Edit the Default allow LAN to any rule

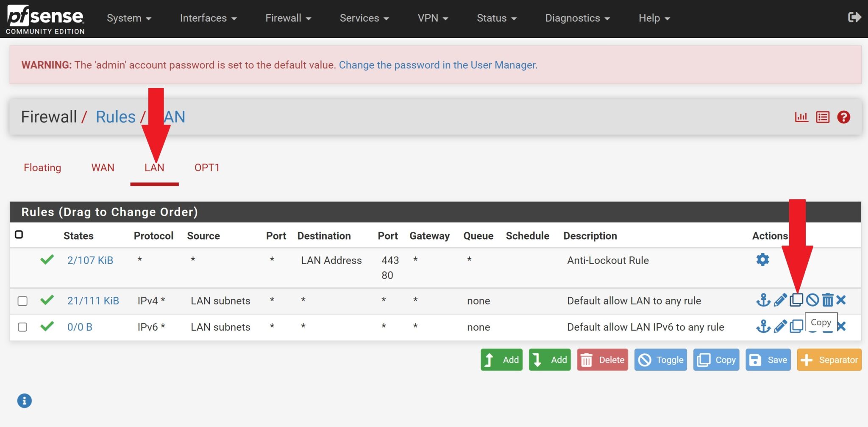pos(780,300)
